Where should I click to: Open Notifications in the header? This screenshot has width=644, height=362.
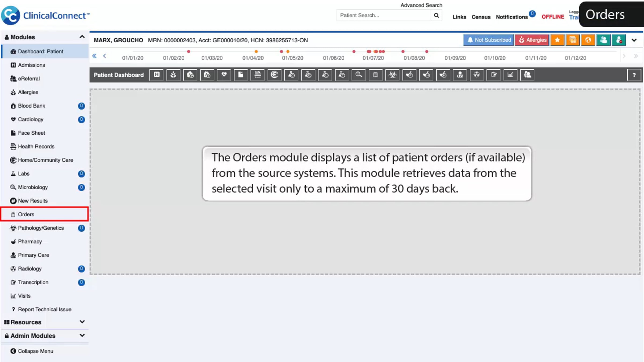(512, 17)
